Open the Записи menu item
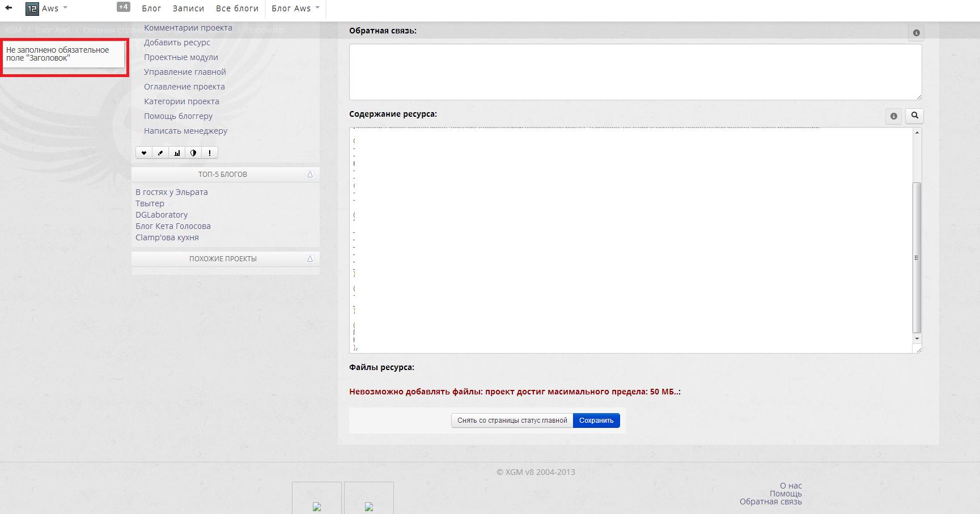980x514 pixels. point(188,9)
